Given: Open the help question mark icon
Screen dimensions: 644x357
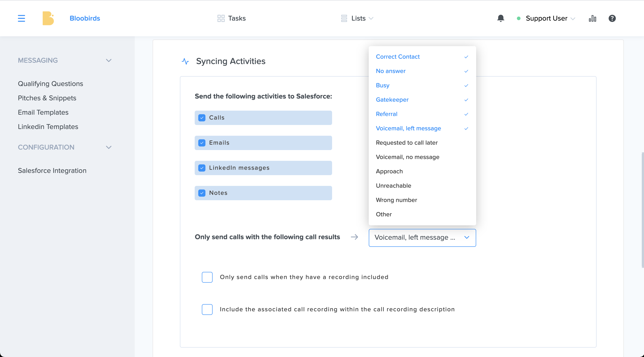Looking at the screenshot, I should 612,18.
